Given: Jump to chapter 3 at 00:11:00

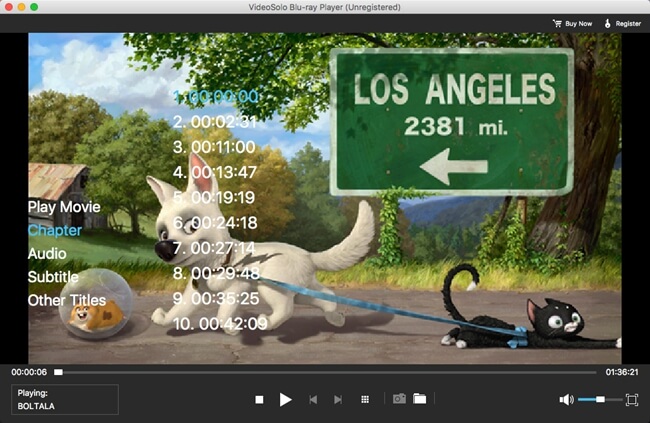Looking at the screenshot, I should pos(214,147).
